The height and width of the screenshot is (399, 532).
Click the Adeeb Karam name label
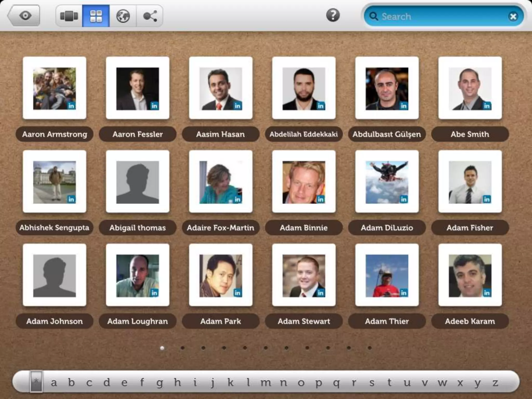[x=470, y=321]
